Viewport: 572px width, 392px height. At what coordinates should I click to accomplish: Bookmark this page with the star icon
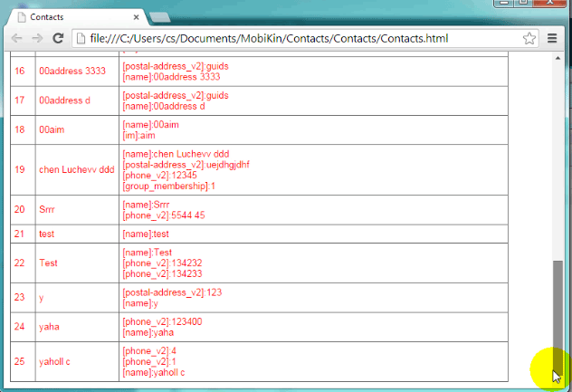[529, 38]
